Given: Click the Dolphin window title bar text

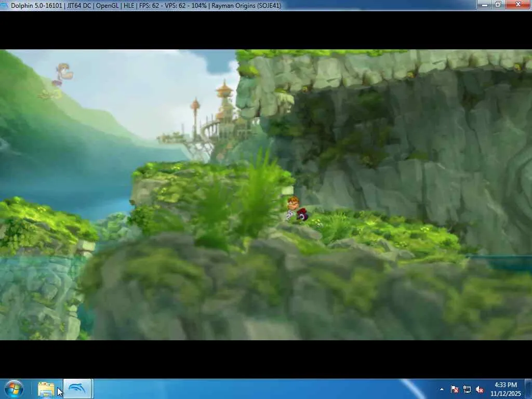Looking at the screenshot, I should pyautogui.click(x=146, y=5).
